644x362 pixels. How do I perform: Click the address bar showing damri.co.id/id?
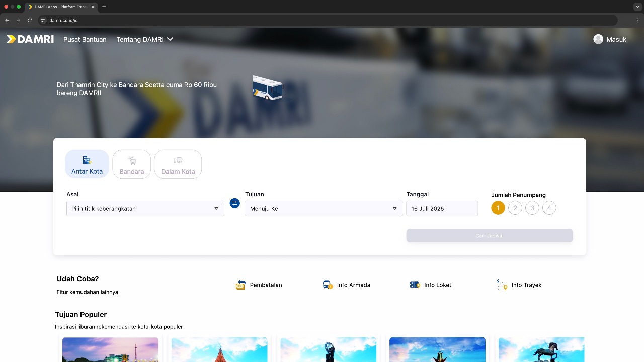pos(328,20)
